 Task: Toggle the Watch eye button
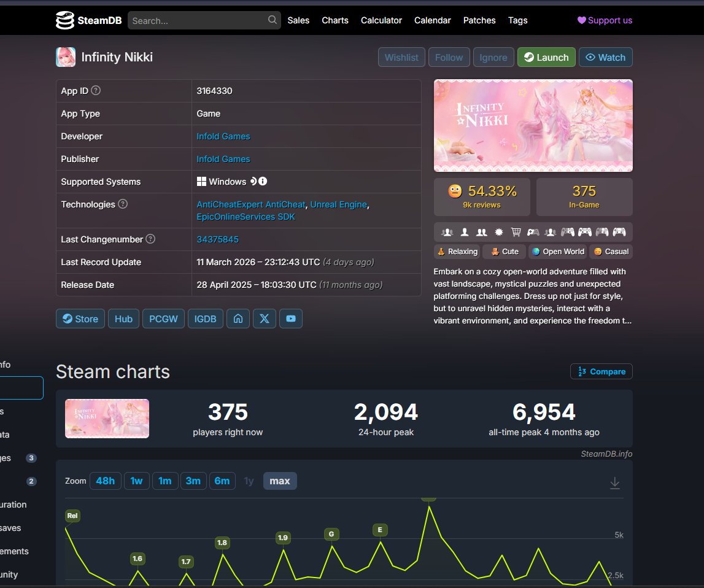[x=606, y=58]
